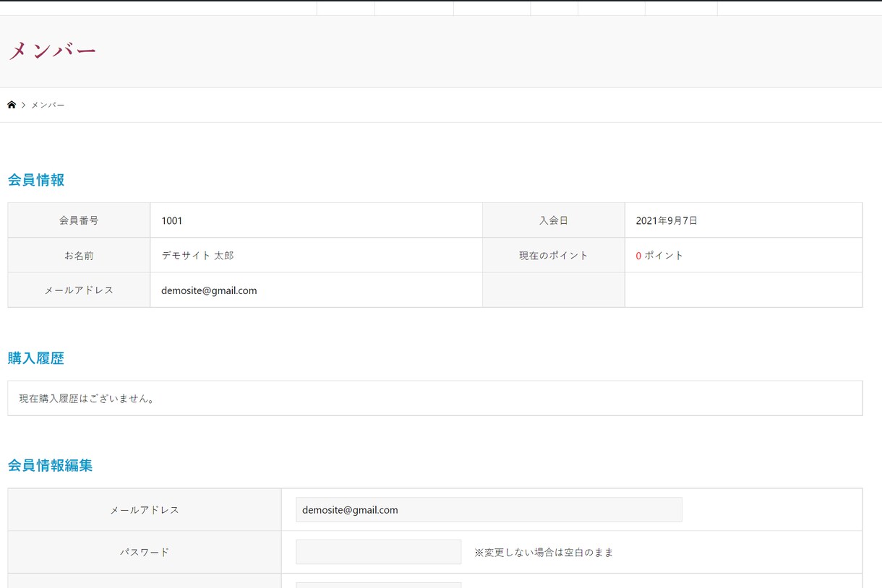882x588 pixels.
Task: Click the 会員番号 label cell
Action: 79,220
